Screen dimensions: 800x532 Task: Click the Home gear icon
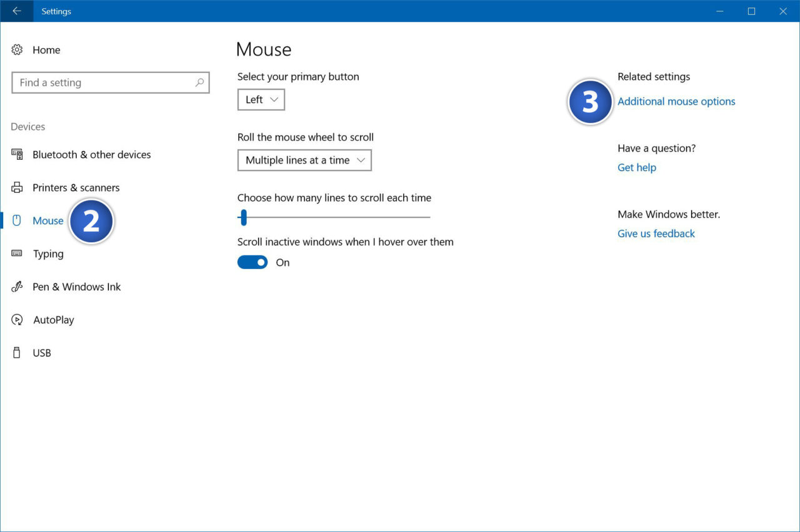[x=17, y=50]
